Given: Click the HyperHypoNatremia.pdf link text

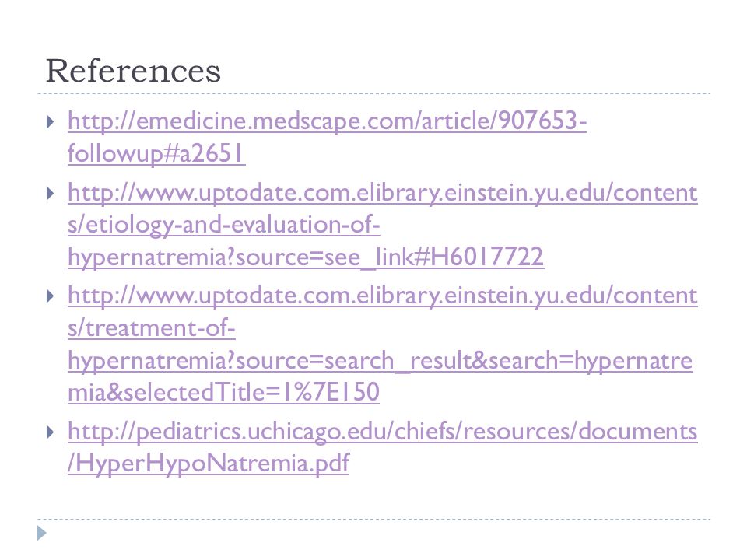Looking at the screenshot, I should pyautogui.click(x=209, y=463).
